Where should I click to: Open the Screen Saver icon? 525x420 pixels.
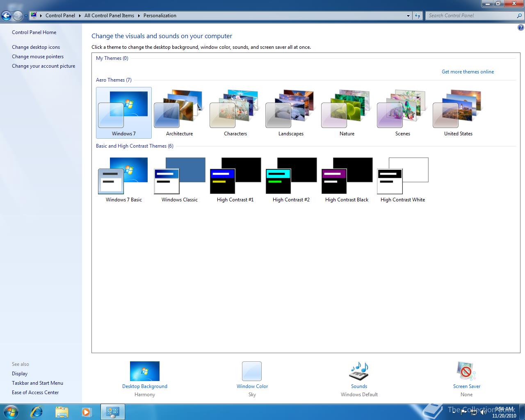[x=466, y=371]
